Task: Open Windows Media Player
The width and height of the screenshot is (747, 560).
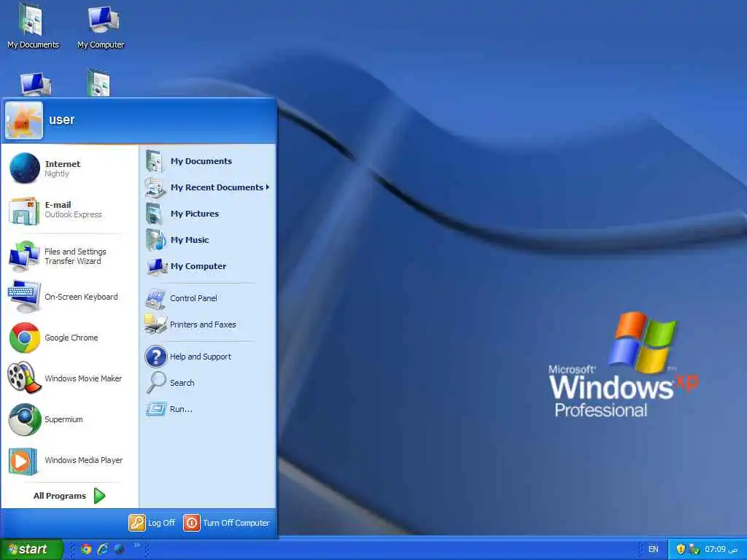Action: tap(69, 461)
